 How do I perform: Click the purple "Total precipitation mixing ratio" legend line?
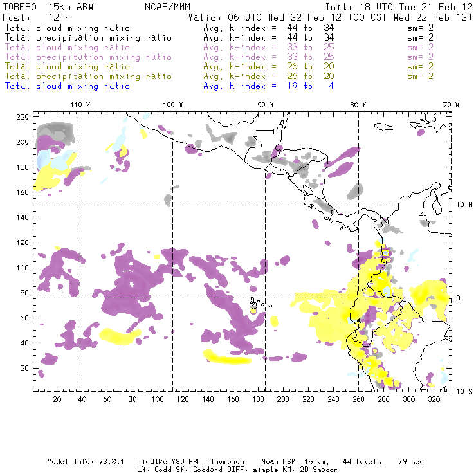pyautogui.click(x=88, y=57)
